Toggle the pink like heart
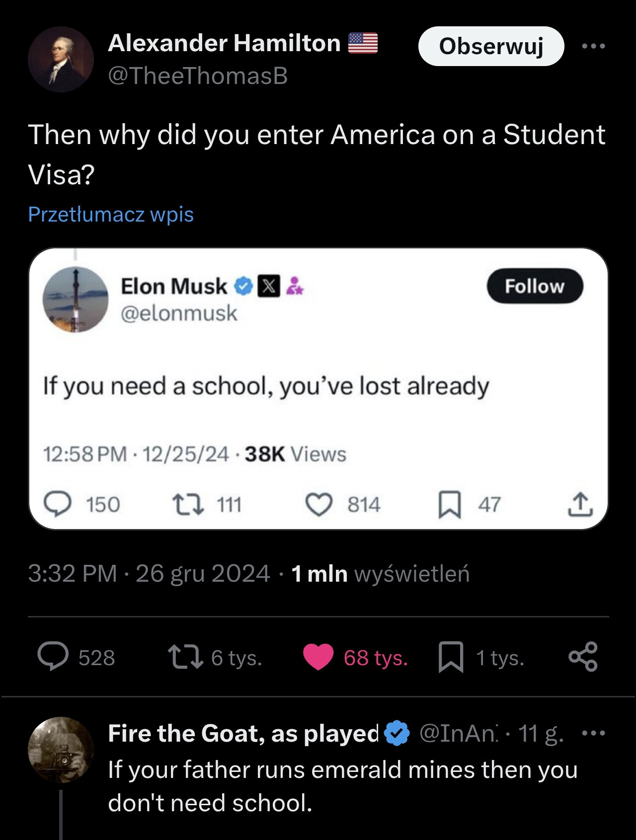Screen dimensions: 636x840 point(318,657)
